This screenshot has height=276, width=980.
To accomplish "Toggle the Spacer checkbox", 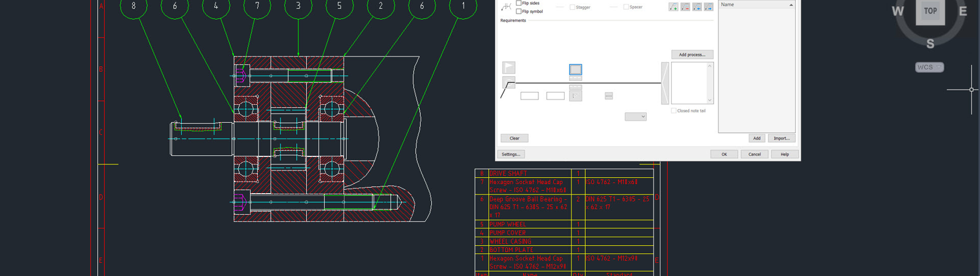I will click(x=625, y=7).
